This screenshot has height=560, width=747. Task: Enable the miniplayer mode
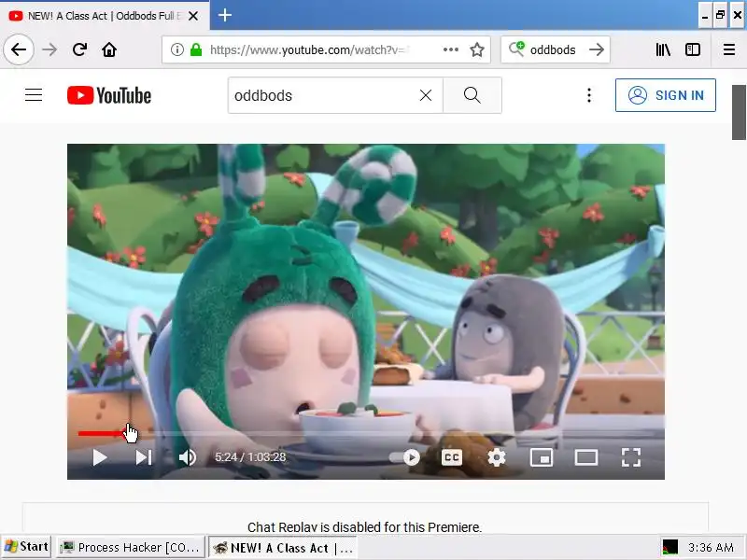click(x=542, y=457)
